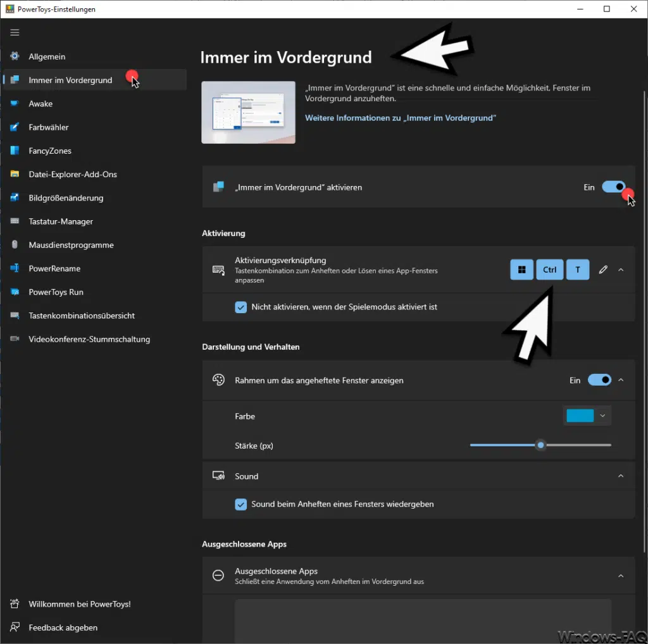
Task: Click the PowerToys Run sidebar icon
Action: (x=14, y=292)
